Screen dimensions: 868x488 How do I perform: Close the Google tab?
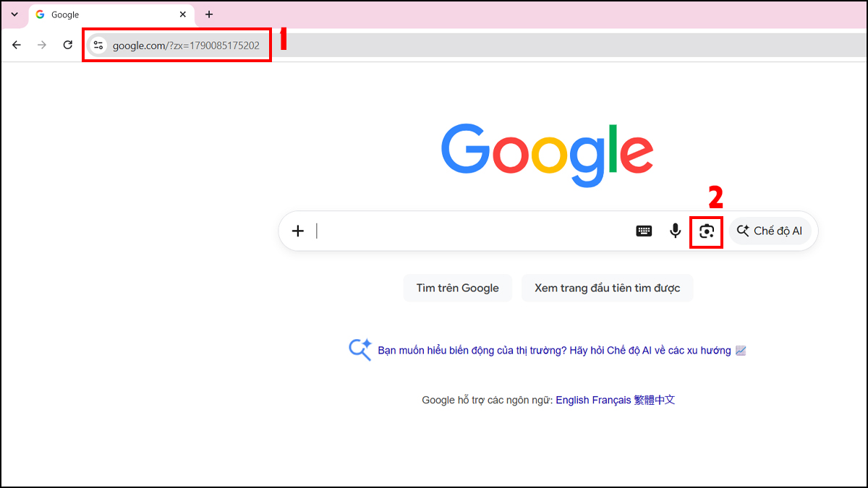183,14
